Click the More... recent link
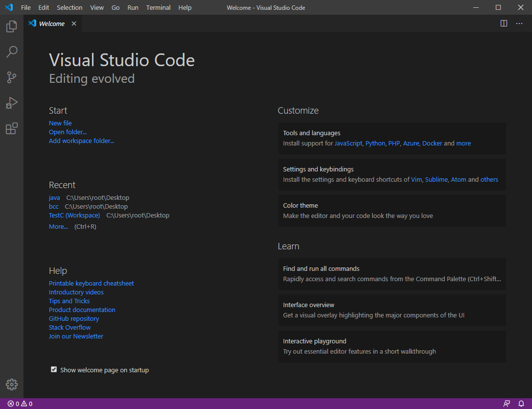This screenshot has width=532, height=409. pos(58,227)
